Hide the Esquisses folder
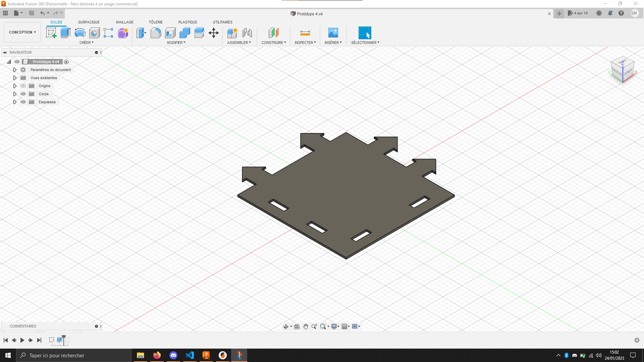This screenshot has width=644, height=362. (x=23, y=102)
